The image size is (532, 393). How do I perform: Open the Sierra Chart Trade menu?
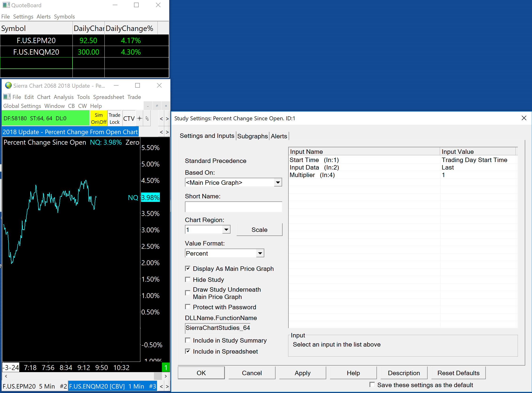[134, 97]
